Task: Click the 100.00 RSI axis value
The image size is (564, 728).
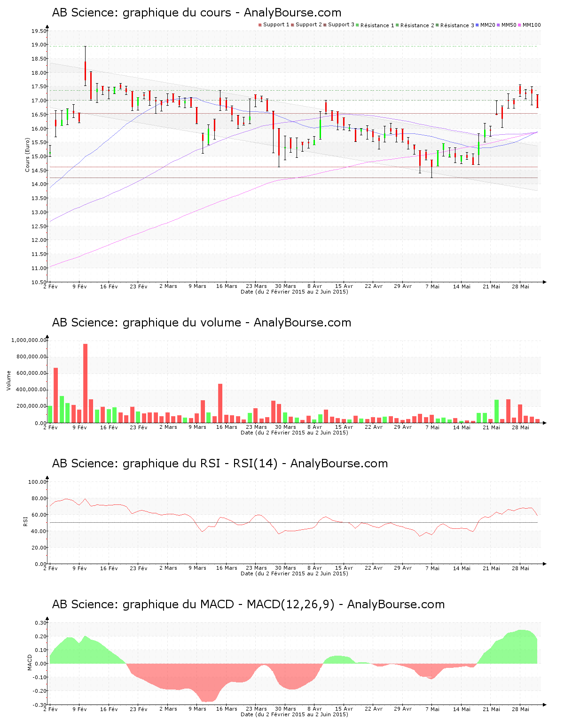Action: pos(38,482)
